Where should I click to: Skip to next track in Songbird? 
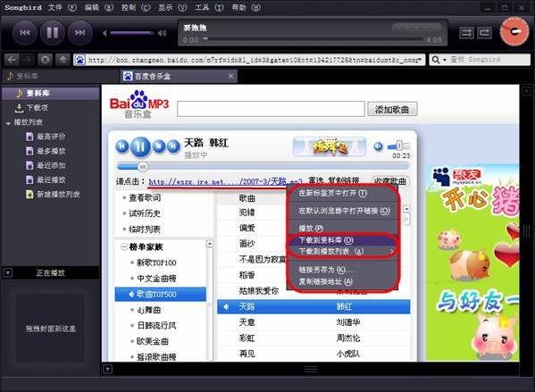(79, 33)
